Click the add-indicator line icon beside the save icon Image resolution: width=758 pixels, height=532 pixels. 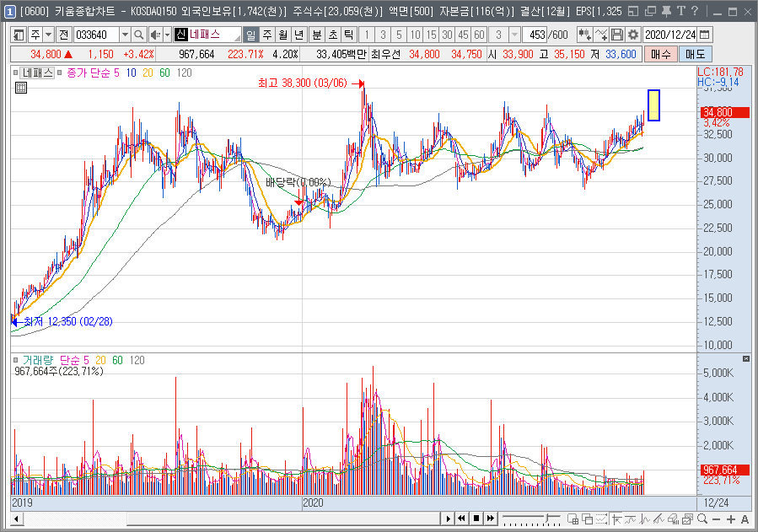click(x=601, y=35)
